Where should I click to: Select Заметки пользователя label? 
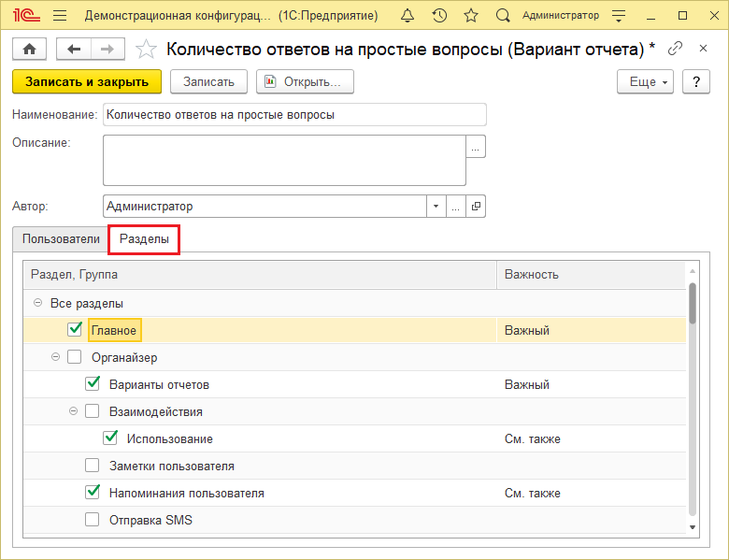click(x=172, y=467)
